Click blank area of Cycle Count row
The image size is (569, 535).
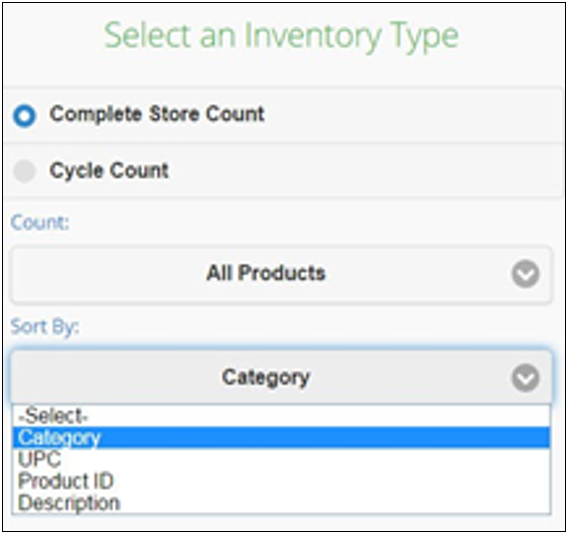[363, 171]
